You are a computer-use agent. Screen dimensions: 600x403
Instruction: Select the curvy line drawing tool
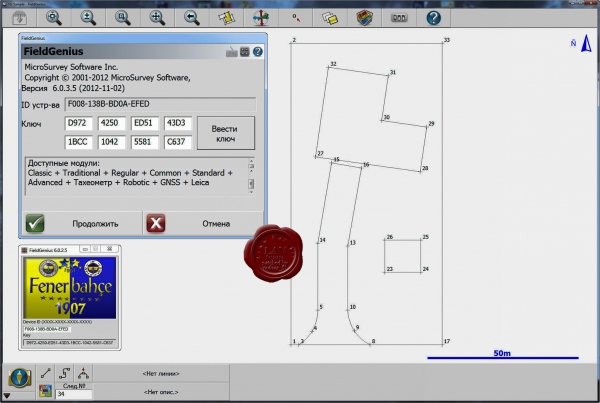(x=65, y=373)
